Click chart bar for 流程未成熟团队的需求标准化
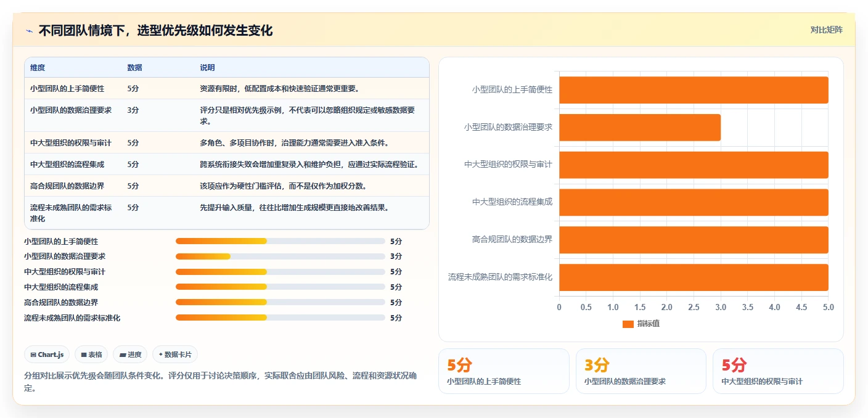Viewport: 868px width, 418px height. [x=694, y=277]
